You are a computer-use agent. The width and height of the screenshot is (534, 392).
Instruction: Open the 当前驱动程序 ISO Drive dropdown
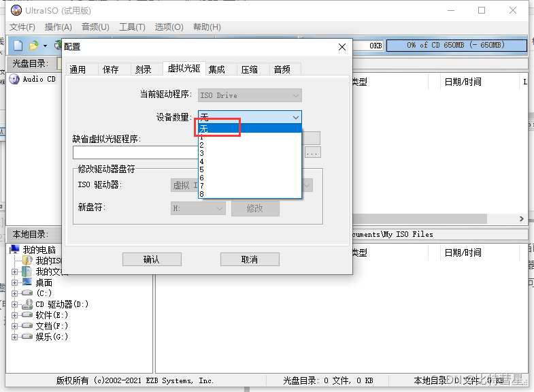(x=250, y=95)
